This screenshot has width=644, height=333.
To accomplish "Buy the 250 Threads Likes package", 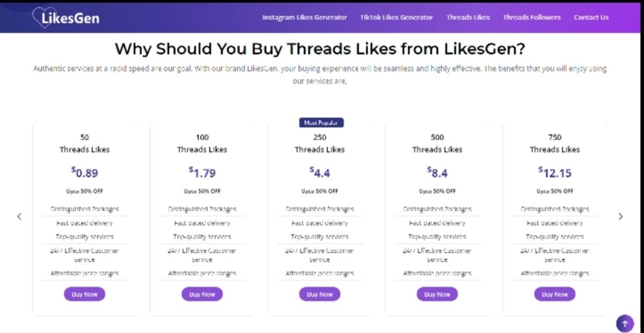I will [319, 294].
